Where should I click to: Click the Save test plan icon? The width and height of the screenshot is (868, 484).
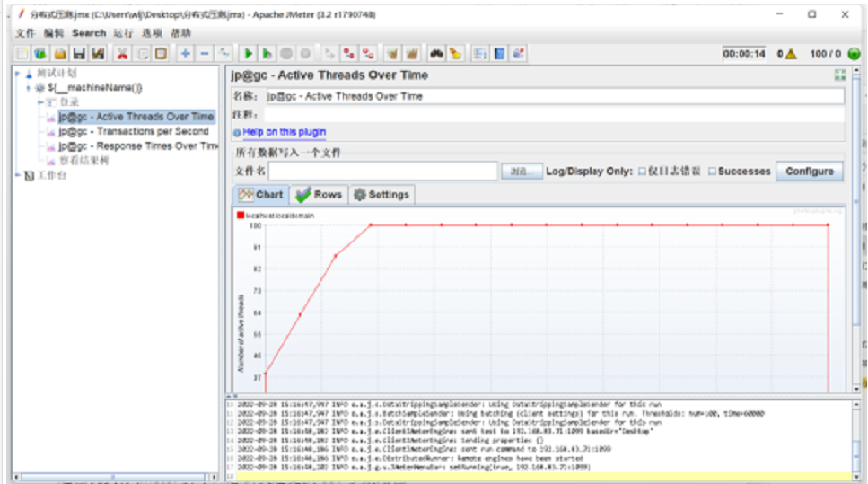79,54
